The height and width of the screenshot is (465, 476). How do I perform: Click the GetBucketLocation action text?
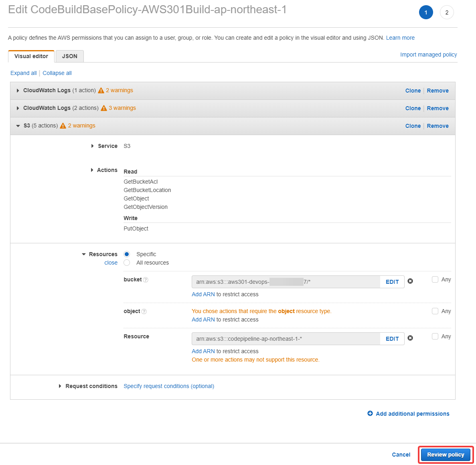pos(147,190)
